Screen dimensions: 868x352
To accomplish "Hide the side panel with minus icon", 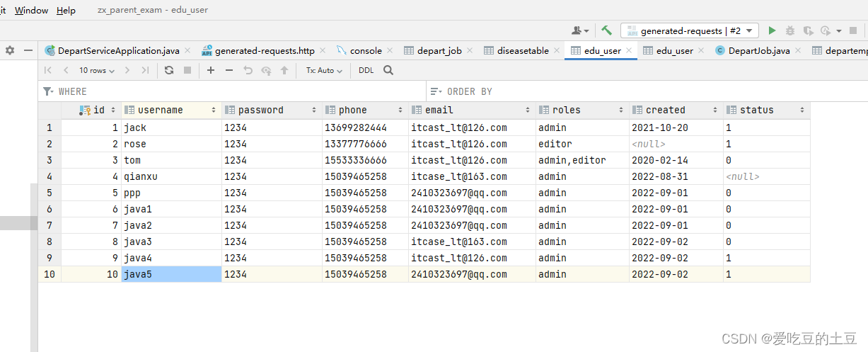I will (x=28, y=50).
